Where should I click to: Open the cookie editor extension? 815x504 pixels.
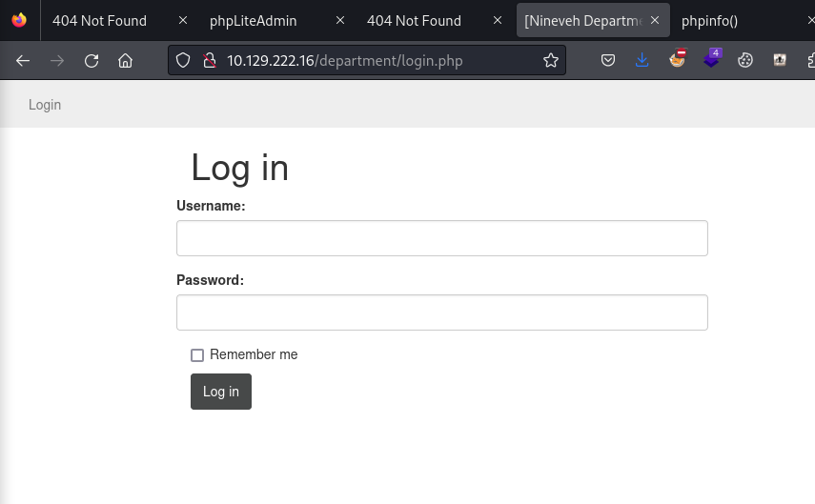(745, 60)
